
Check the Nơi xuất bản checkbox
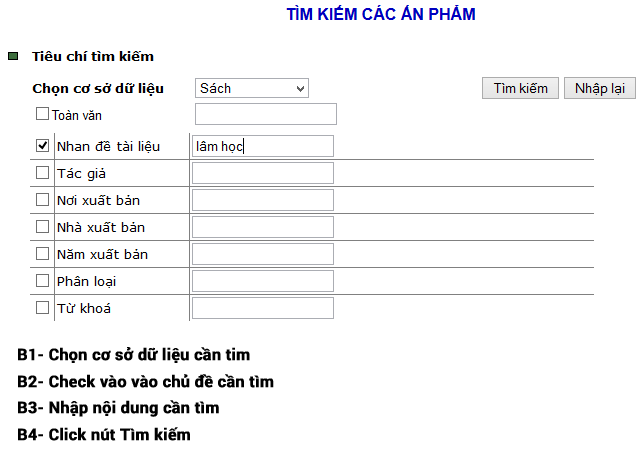click(x=42, y=200)
